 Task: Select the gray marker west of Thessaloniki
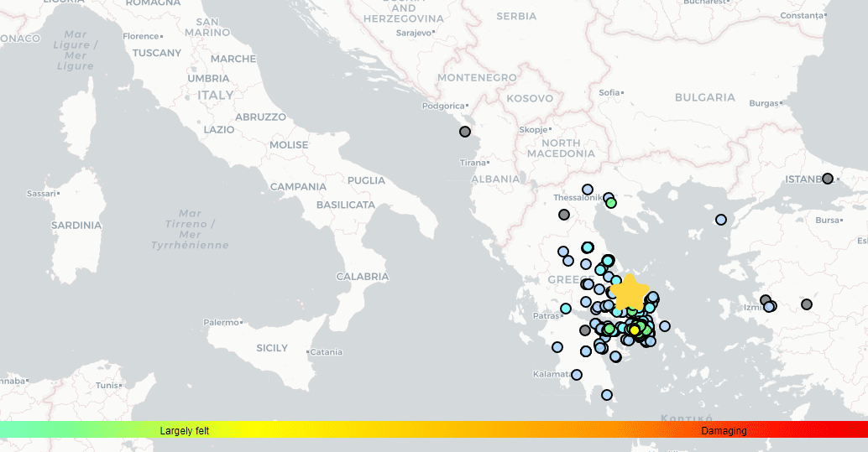564,215
